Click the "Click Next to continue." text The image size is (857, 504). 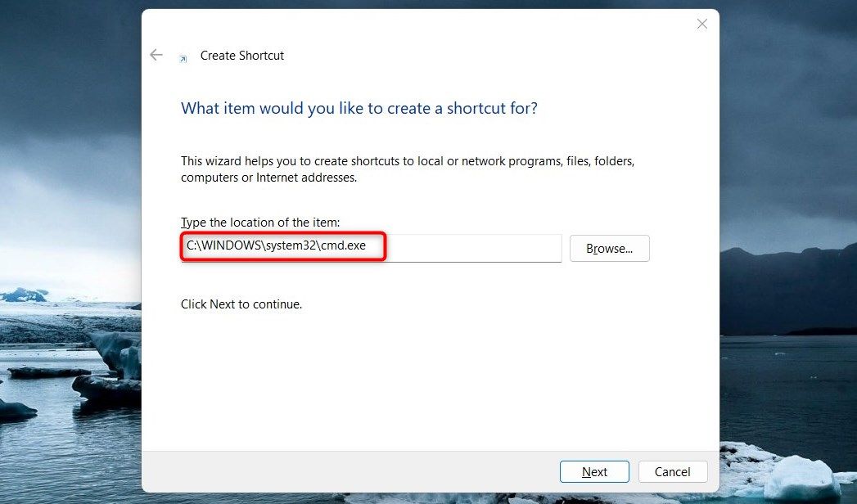point(241,304)
